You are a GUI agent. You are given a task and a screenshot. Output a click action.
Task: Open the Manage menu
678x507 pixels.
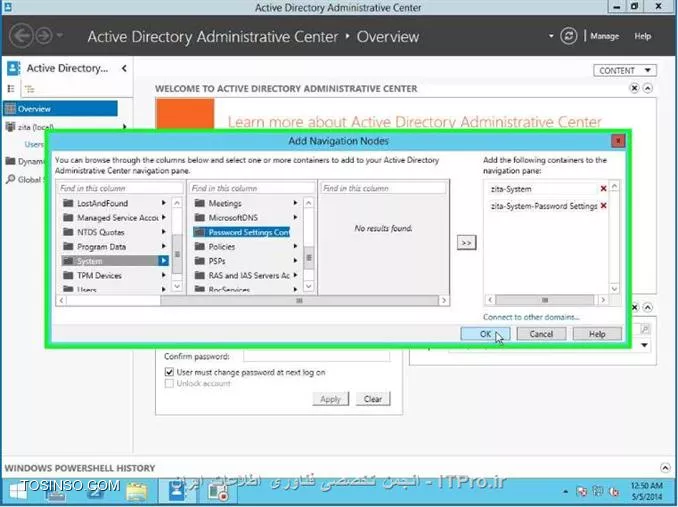tap(604, 36)
